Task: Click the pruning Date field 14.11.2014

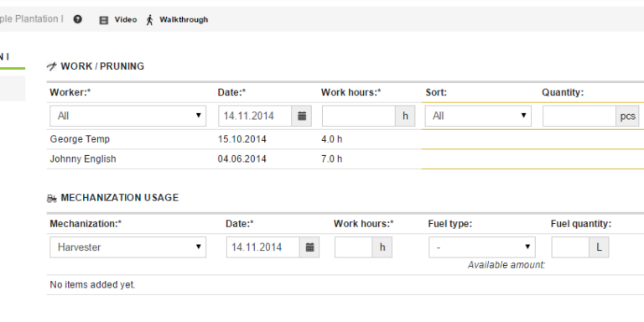Action: 255,116
